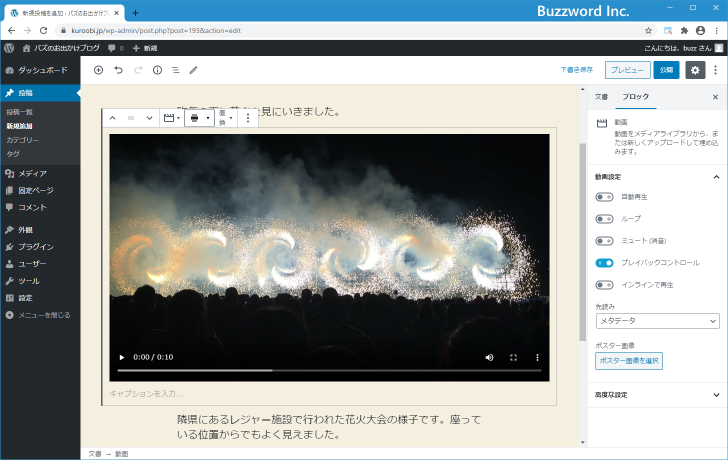Undo the last edit
The image size is (728, 460).
[118, 70]
